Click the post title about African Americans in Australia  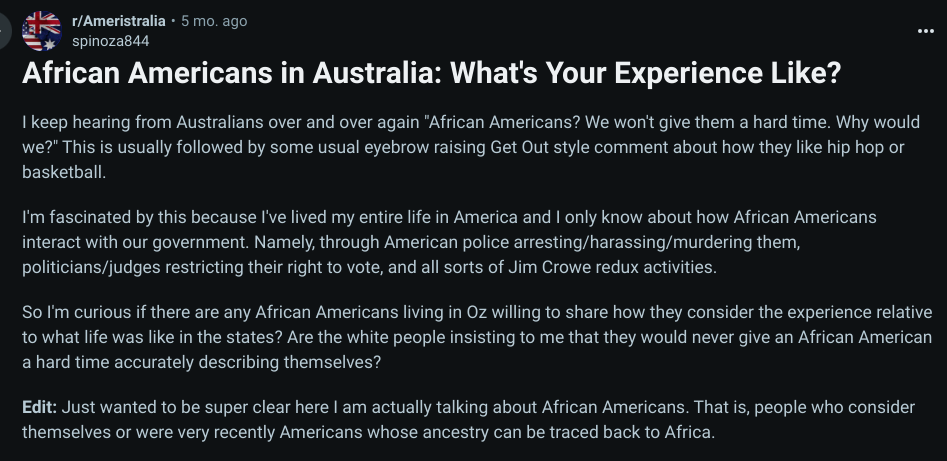click(x=431, y=73)
